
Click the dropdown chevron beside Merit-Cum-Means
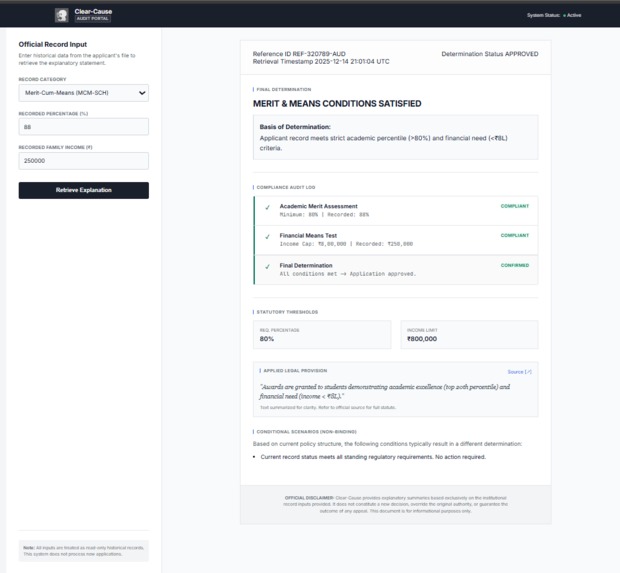(x=142, y=93)
